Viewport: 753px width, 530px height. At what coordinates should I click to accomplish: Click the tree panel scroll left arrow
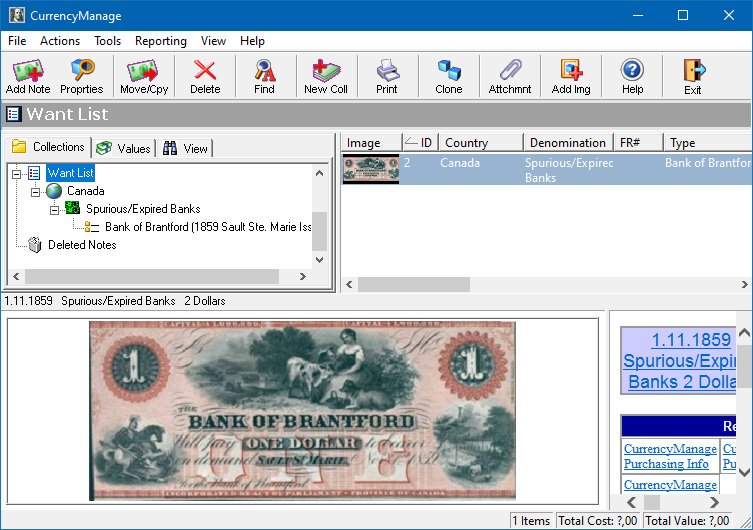click(16, 277)
